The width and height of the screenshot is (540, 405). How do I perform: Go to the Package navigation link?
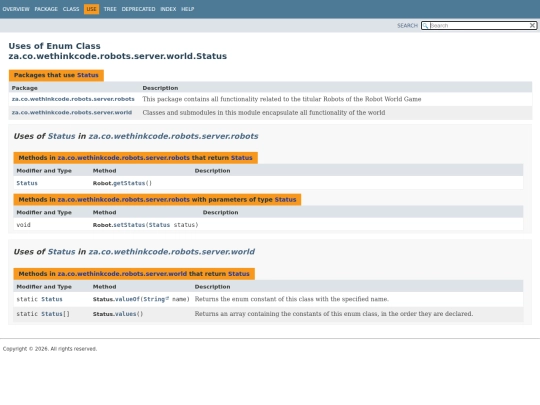pos(46,9)
